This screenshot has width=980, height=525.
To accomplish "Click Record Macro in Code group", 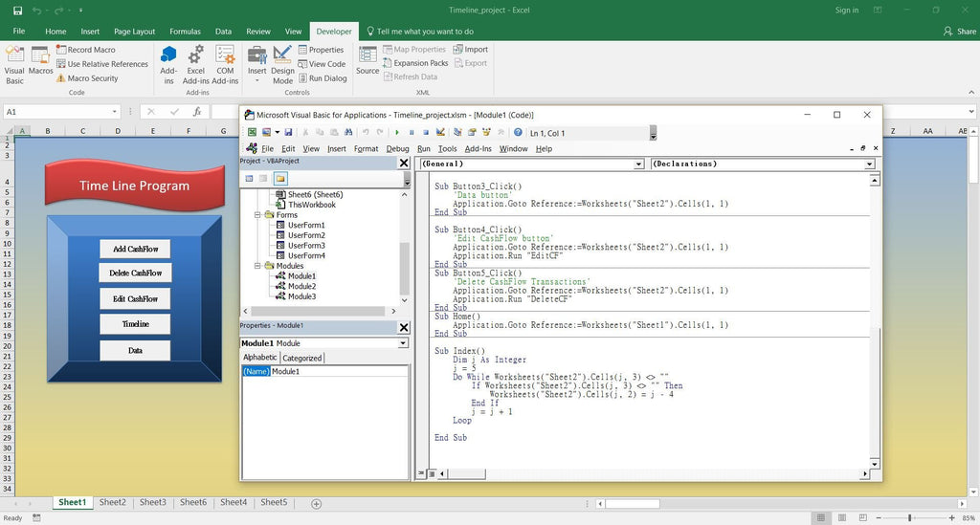I will [x=85, y=50].
